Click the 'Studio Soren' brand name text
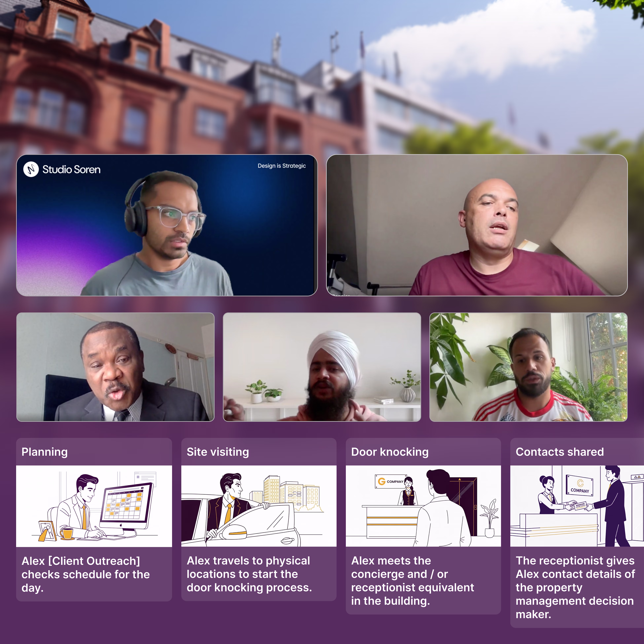 click(71, 169)
